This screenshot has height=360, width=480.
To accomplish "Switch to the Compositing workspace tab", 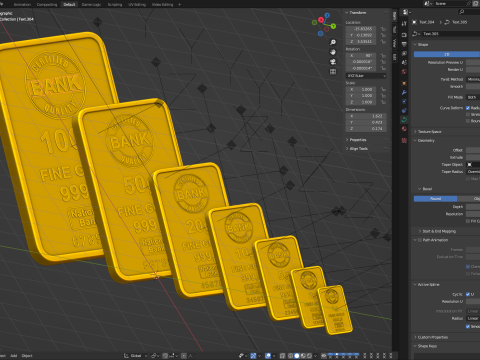I will [47, 5].
